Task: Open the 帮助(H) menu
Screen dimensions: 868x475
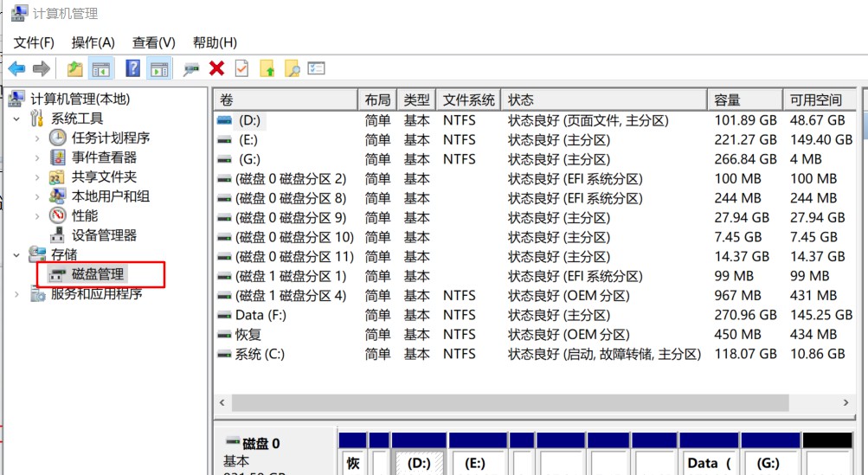Action: [x=215, y=42]
